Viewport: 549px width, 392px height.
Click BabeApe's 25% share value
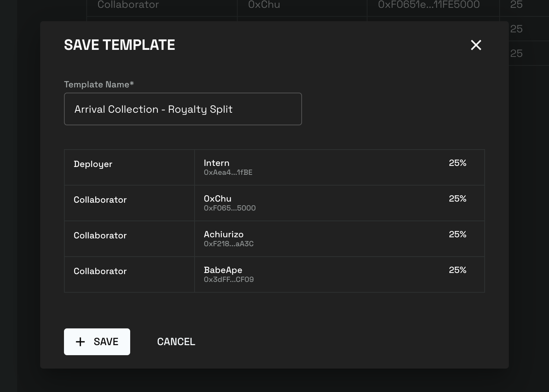pos(457,270)
